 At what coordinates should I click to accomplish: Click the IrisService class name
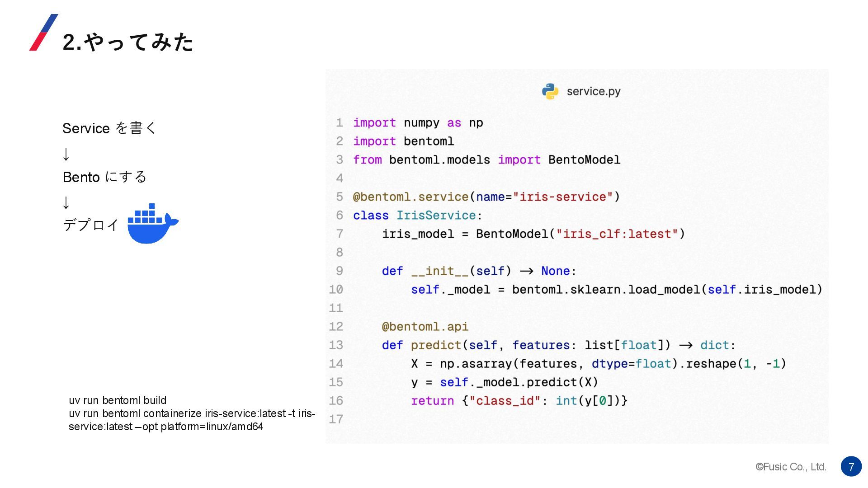(x=436, y=216)
